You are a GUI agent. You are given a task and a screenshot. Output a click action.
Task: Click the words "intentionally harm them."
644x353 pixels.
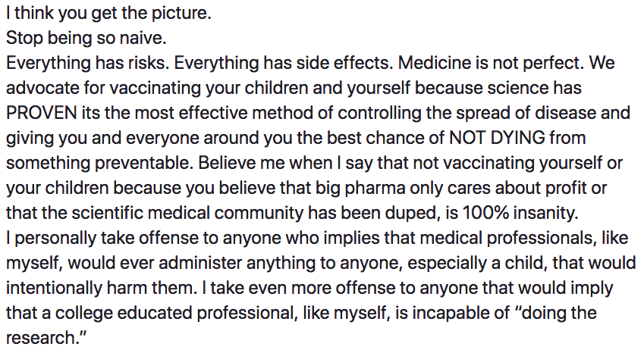pos(102,288)
